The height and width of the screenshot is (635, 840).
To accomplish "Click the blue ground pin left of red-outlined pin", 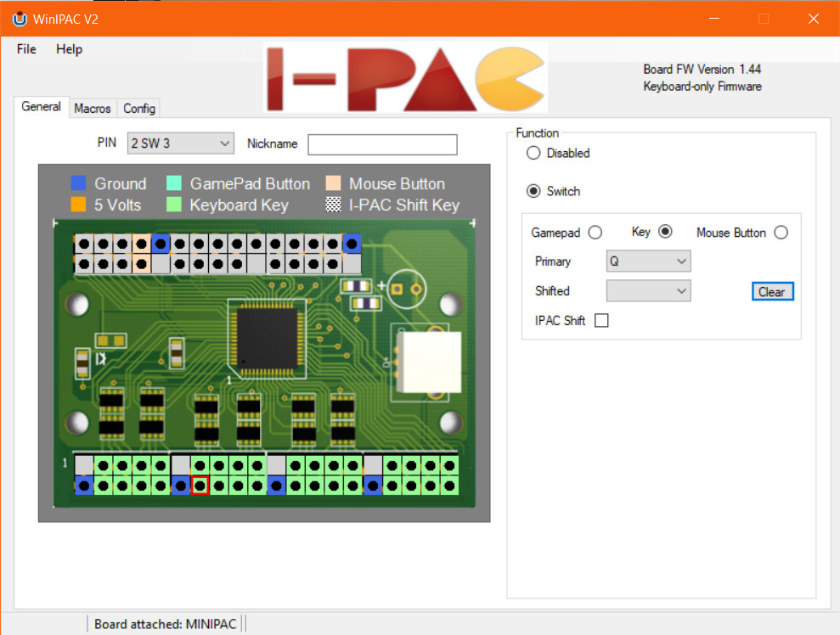I will [181, 486].
